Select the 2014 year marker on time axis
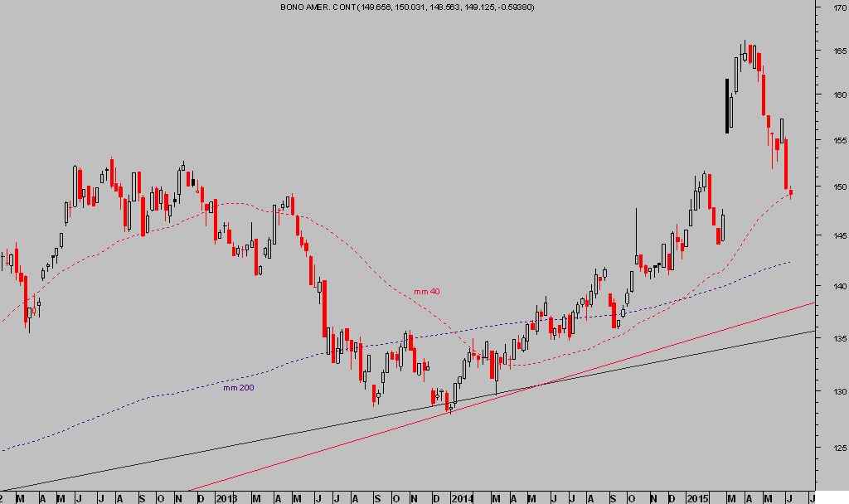Image resolution: width=849 pixels, height=504 pixels. 462,498
